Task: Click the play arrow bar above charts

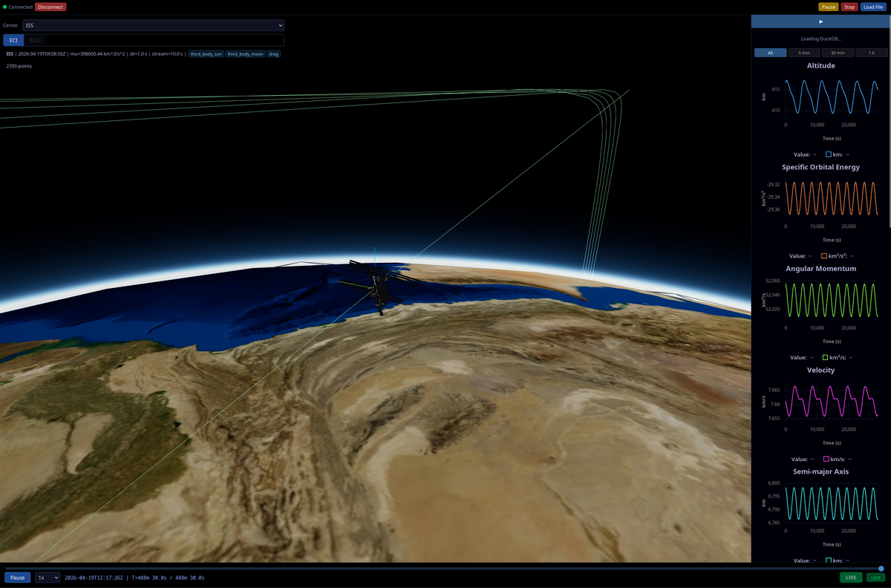Action: (820, 22)
